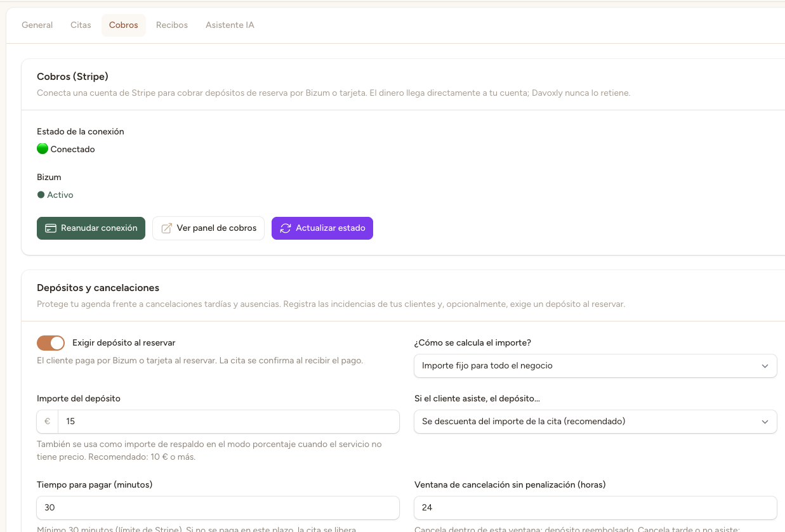Click the Bizum label text
This screenshot has width=785, height=532.
[49, 178]
